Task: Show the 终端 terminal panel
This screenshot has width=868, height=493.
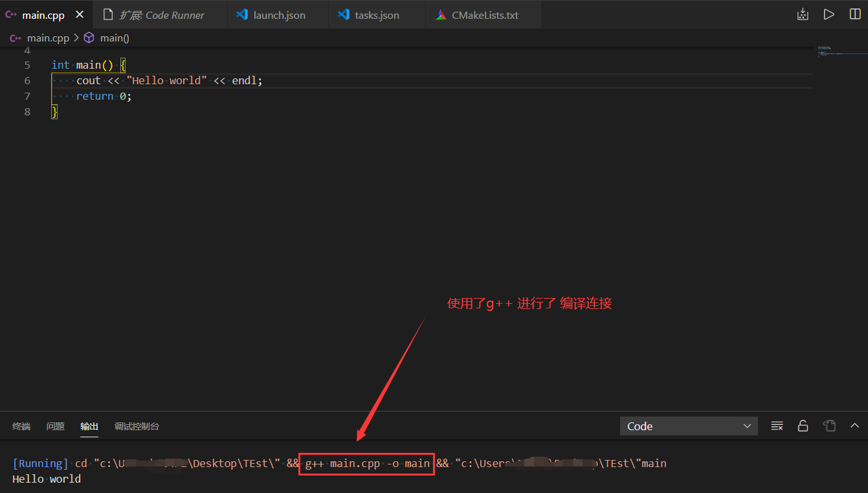Action: pyautogui.click(x=21, y=426)
